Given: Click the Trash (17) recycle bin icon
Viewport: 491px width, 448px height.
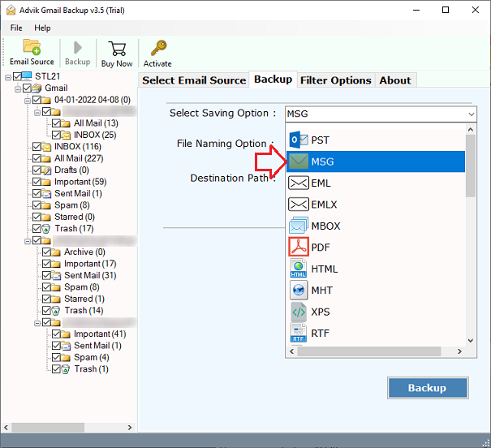Looking at the screenshot, I should pyautogui.click(x=46, y=229).
